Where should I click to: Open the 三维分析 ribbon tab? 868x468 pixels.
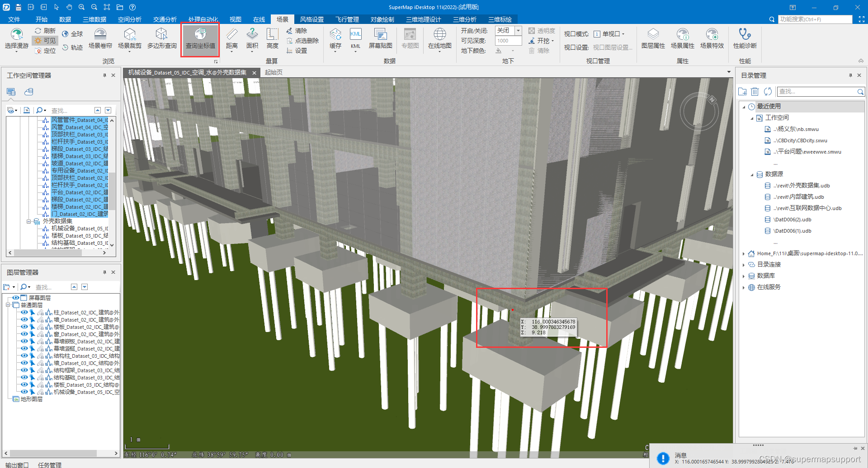tap(465, 19)
